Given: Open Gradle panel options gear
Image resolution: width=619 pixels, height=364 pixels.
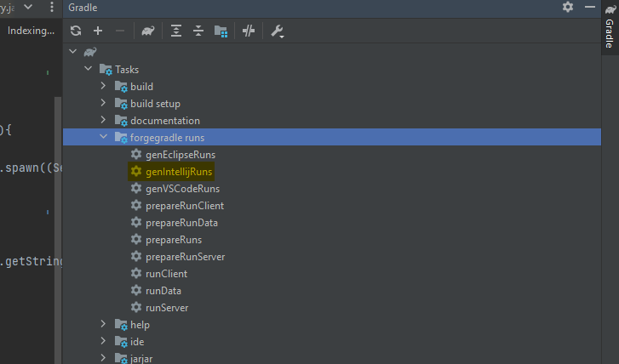Looking at the screenshot, I should point(568,7).
